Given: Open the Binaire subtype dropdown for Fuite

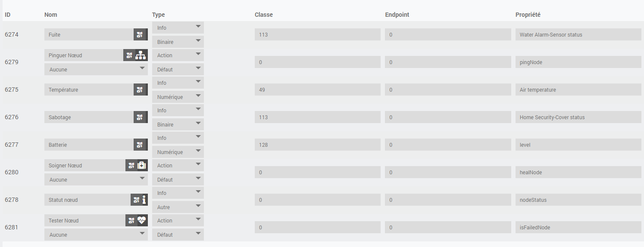Looking at the screenshot, I should coord(178,42).
